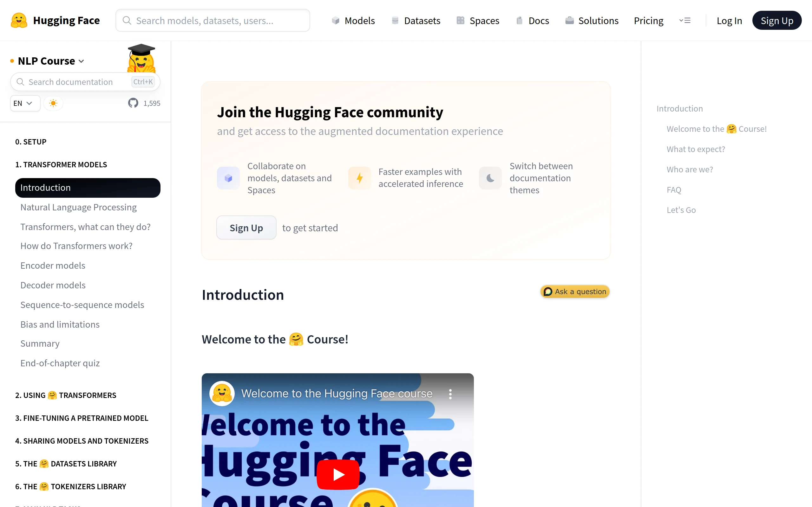812x507 pixels.
Task: Jump to the FAQ section link
Action: (674, 189)
